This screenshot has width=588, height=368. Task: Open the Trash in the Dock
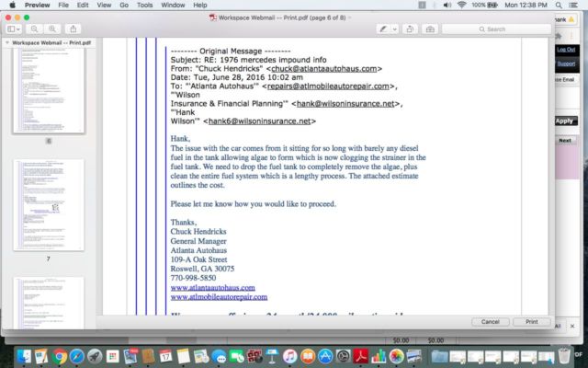(x=564, y=356)
